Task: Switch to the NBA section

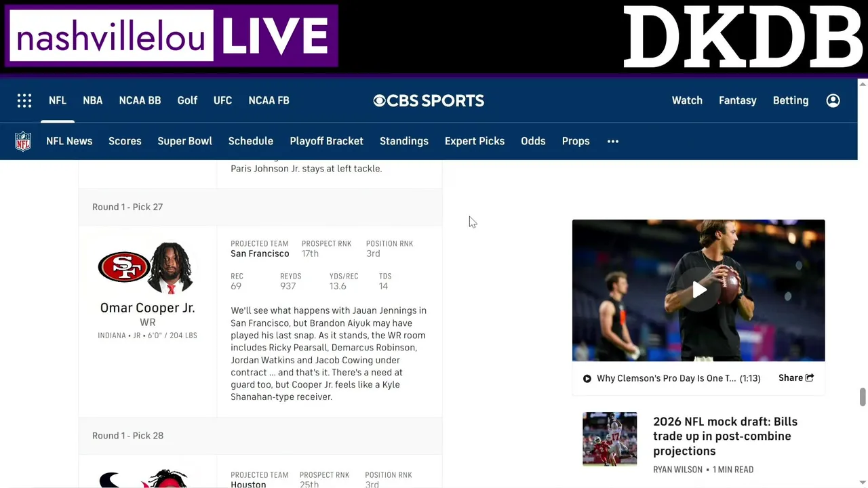Action: [x=93, y=100]
